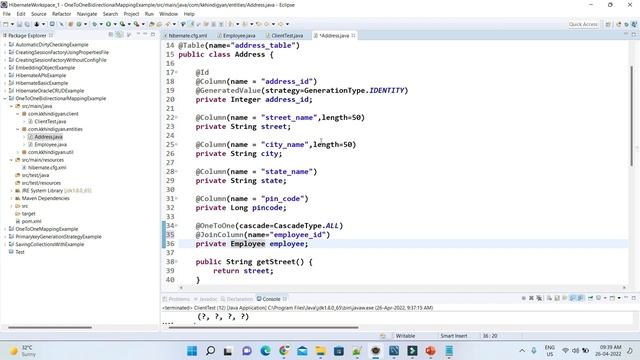
Task: Click Remove Launch icon in Console toolbar
Action: coord(531,298)
